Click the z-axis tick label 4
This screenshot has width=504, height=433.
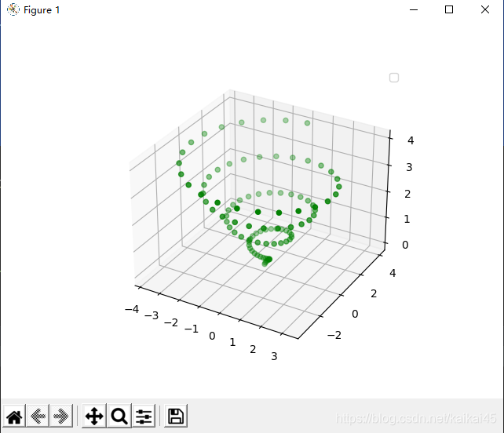point(411,140)
